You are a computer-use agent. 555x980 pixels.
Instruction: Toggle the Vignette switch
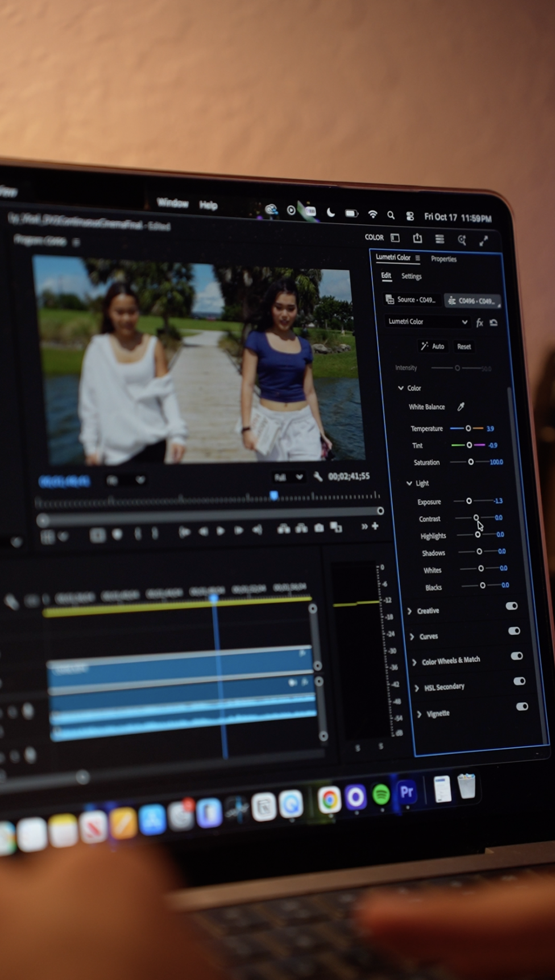pyautogui.click(x=522, y=706)
